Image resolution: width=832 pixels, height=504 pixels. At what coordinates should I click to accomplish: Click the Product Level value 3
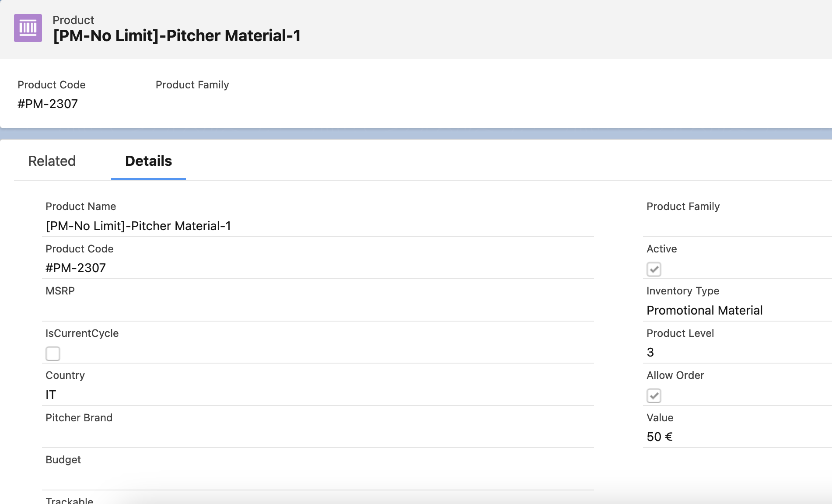(x=650, y=352)
